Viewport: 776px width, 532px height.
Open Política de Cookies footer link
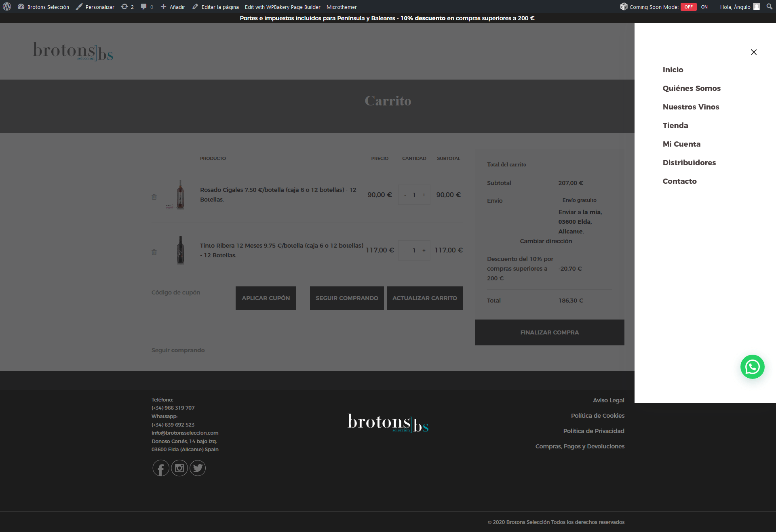[597, 416]
